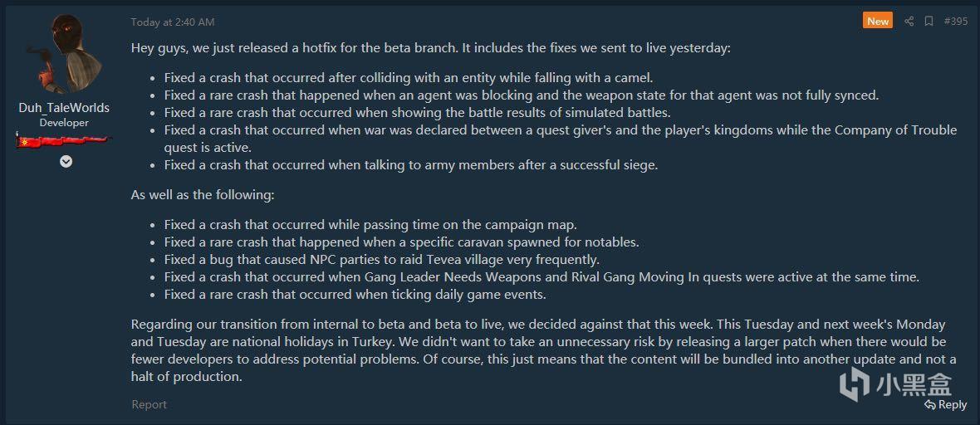Image resolution: width=980 pixels, height=425 pixels.
Task: Click the orange New badge
Action: point(878,22)
